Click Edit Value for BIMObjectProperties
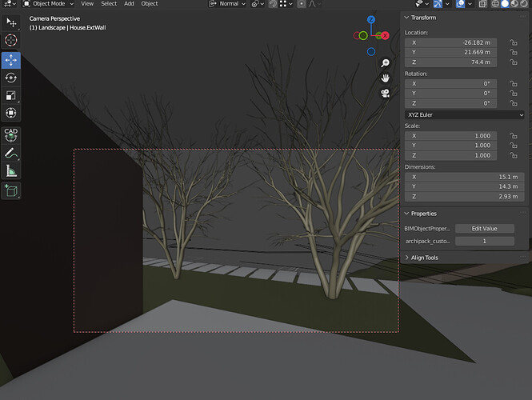The image size is (532, 400). [x=485, y=228]
